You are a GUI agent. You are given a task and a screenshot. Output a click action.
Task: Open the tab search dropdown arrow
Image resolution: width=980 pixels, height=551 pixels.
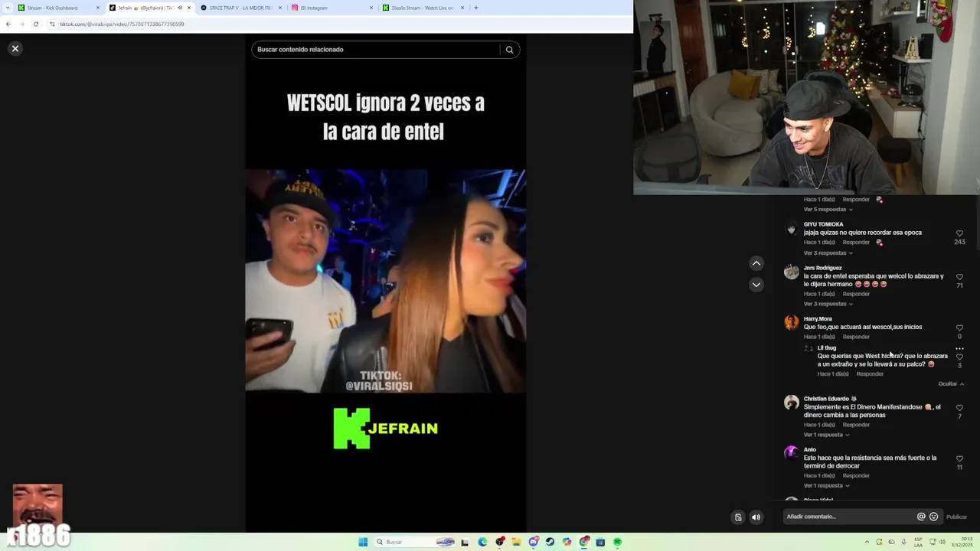pyautogui.click(x=7, y=8)
